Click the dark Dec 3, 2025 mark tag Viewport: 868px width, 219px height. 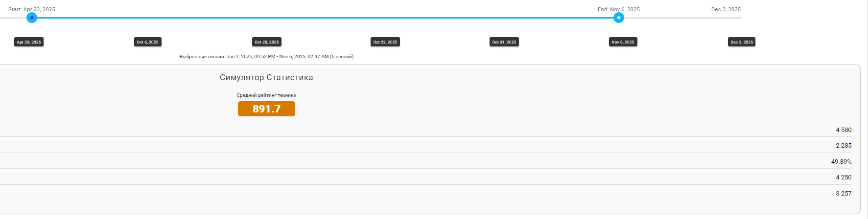click(742, 42)
